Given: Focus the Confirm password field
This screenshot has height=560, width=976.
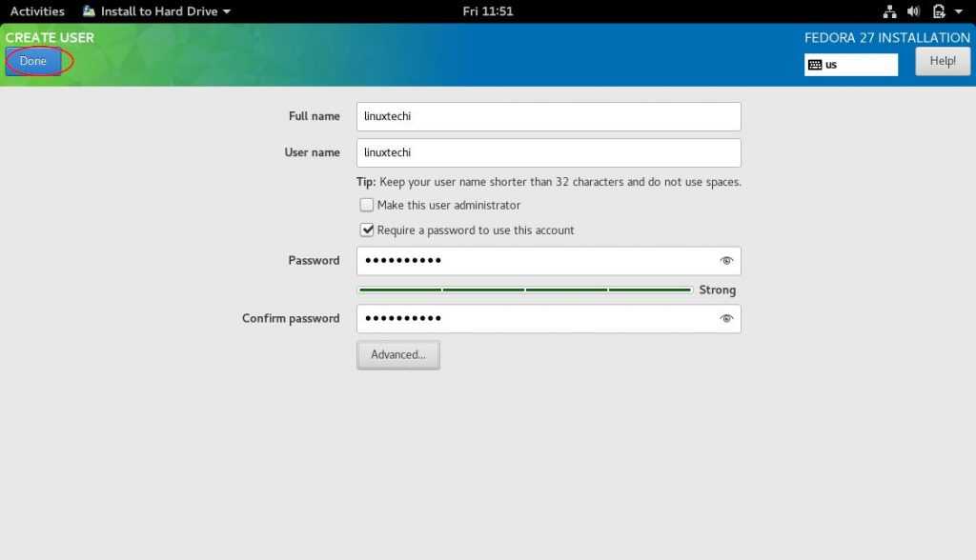Looking at the screenshot, I should click(548, 319).
